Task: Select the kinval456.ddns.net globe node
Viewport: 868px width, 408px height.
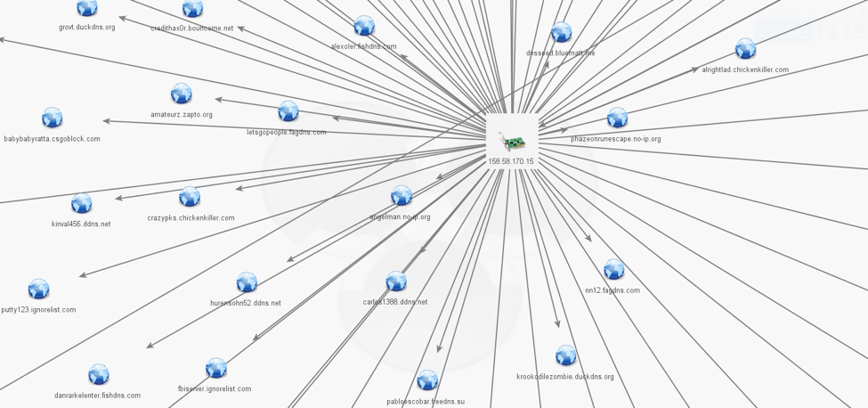Action: (81, 203)
